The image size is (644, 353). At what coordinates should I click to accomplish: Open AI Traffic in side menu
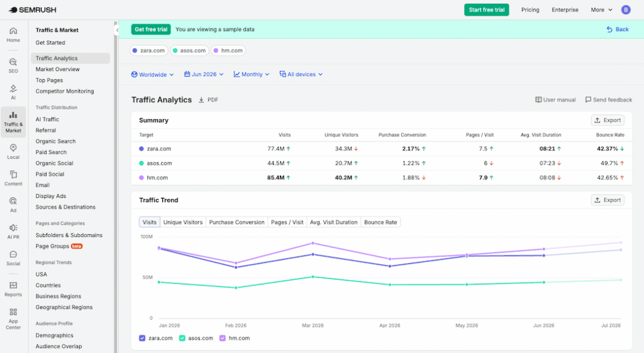point(47,119)
